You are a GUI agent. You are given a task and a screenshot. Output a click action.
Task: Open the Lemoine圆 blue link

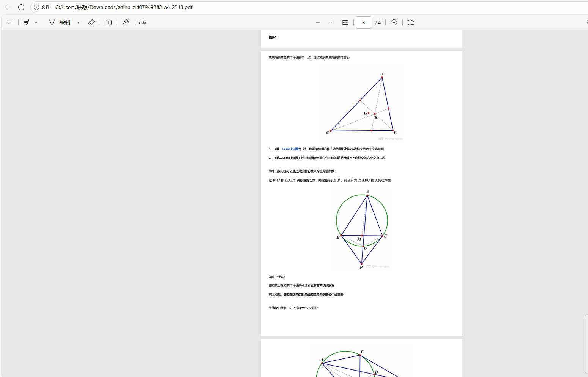click(291, 149)
